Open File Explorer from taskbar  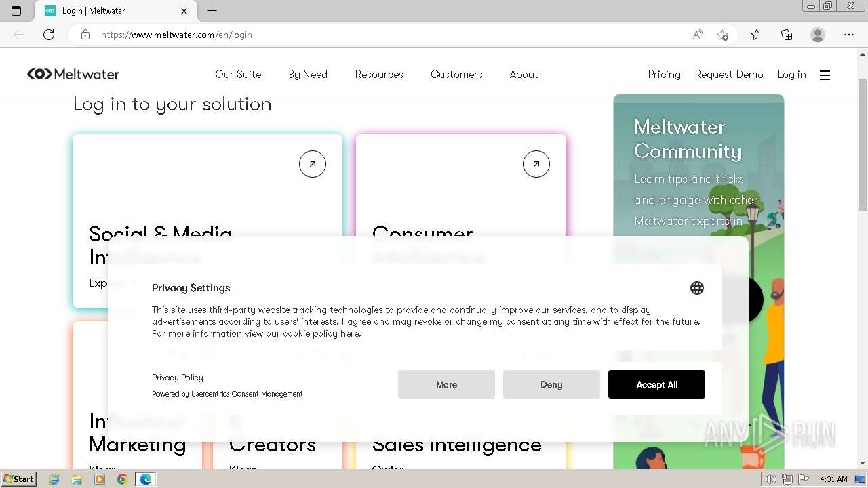click(77, 479)
